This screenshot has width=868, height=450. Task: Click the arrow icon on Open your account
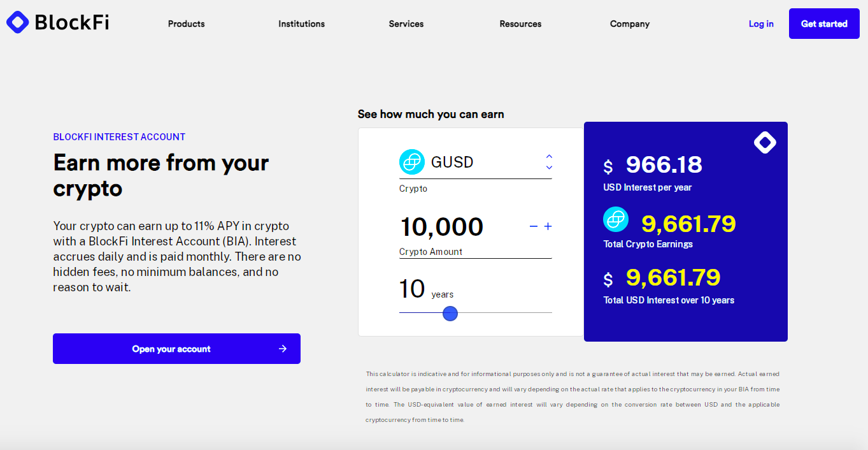tap(283, 349)
